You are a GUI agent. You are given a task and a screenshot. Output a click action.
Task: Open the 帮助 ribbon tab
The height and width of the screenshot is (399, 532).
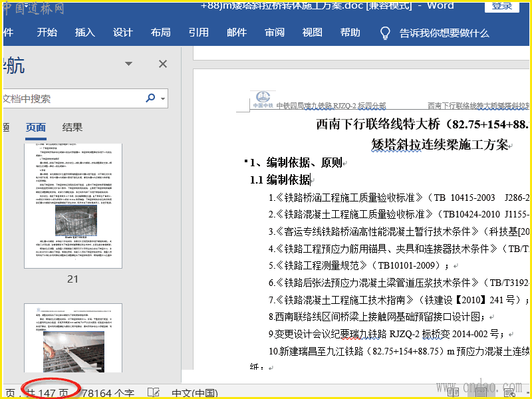350,33
